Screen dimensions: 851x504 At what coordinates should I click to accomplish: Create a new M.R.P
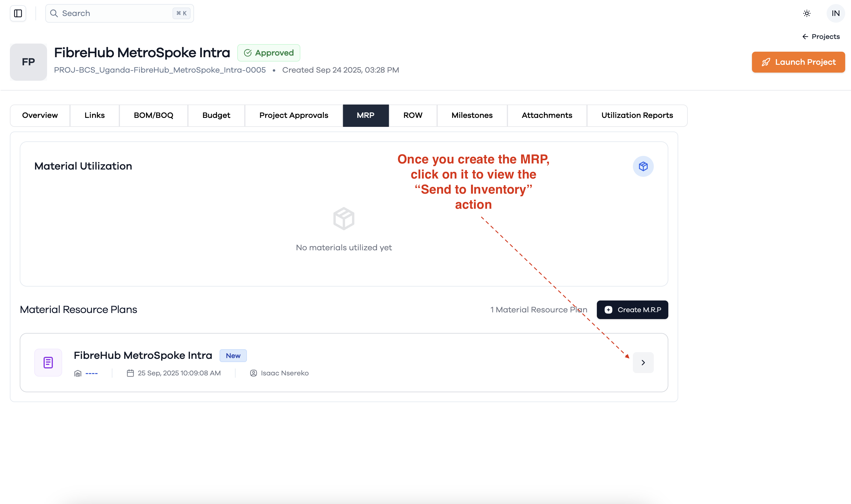pyautogui.click(x=632, y=310)
